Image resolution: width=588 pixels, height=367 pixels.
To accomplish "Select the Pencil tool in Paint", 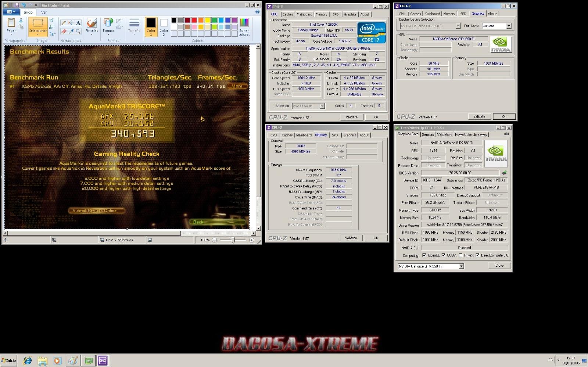I will pos(64,23).
